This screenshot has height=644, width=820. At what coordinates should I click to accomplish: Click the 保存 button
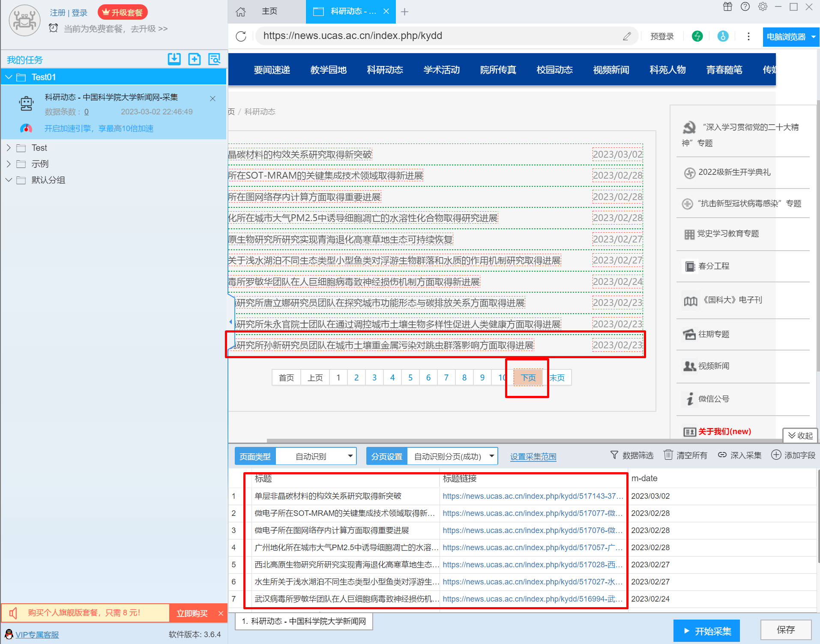(786, 630)
